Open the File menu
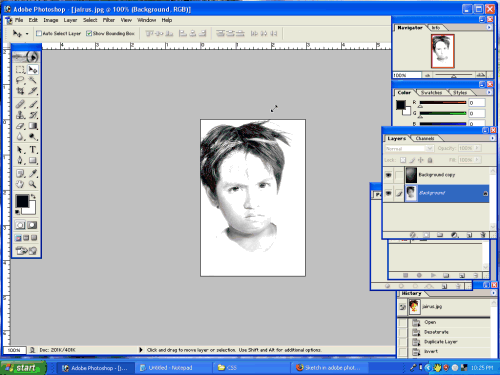Image resolution: width=500 pixels, height=375 pixels. pyautogui.click(x=19, y=20)
